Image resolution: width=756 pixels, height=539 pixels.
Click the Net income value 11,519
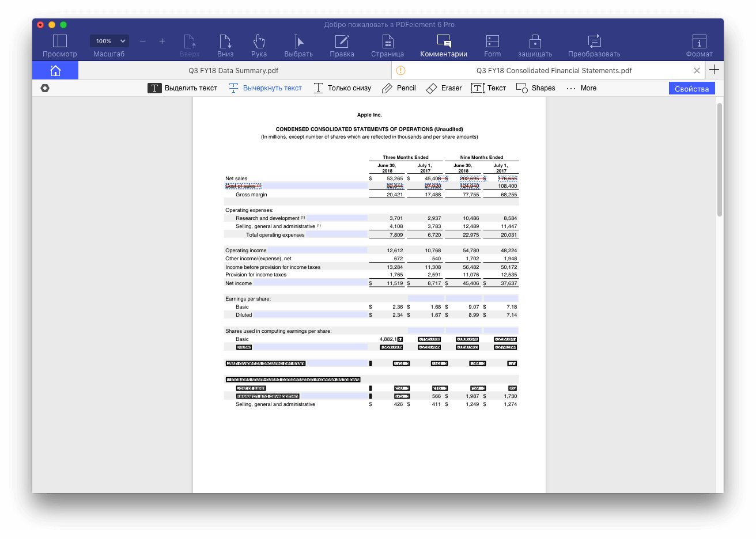(395, 283)
